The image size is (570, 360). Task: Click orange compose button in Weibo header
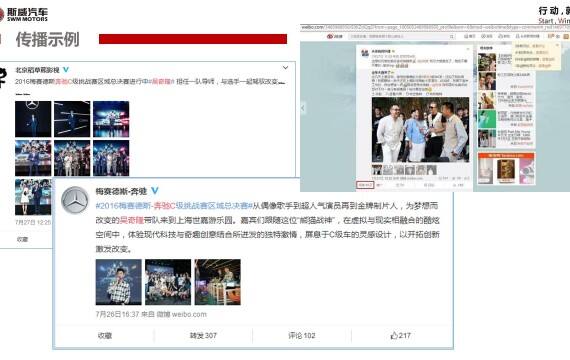[566, 36]
